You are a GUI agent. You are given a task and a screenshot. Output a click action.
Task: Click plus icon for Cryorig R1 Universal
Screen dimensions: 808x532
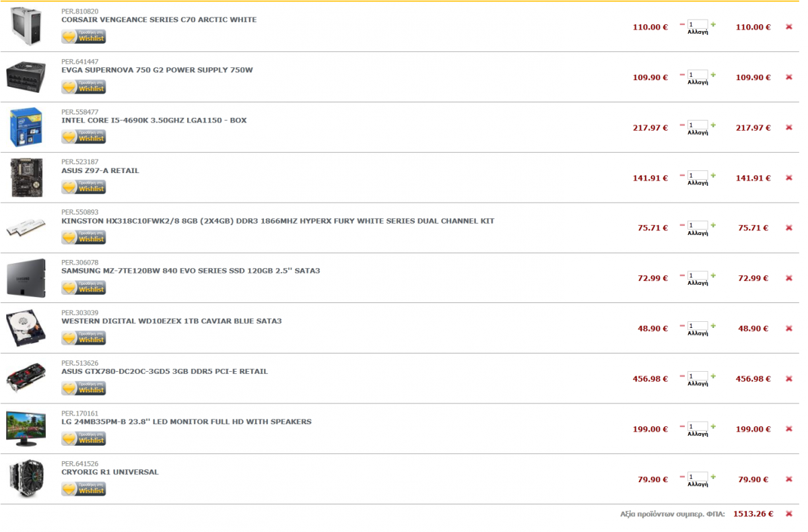click(713, 477)
